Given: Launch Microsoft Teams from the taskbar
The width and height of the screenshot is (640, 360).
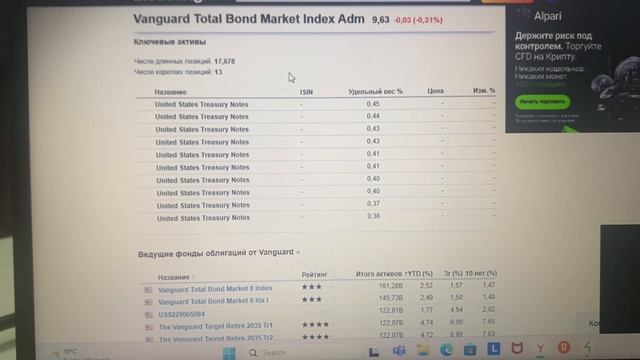Looking at the screenshot, I should [x=399, y=351].
